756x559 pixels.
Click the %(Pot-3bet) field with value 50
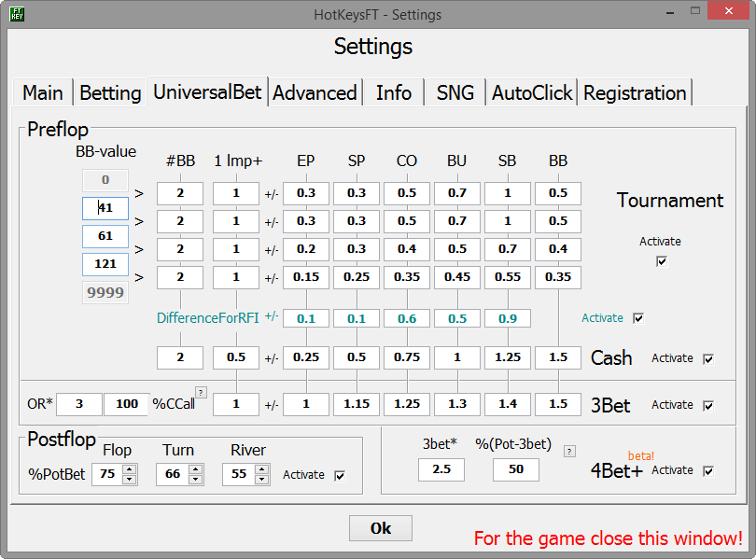pyautogui.click(x=516, y=469)
